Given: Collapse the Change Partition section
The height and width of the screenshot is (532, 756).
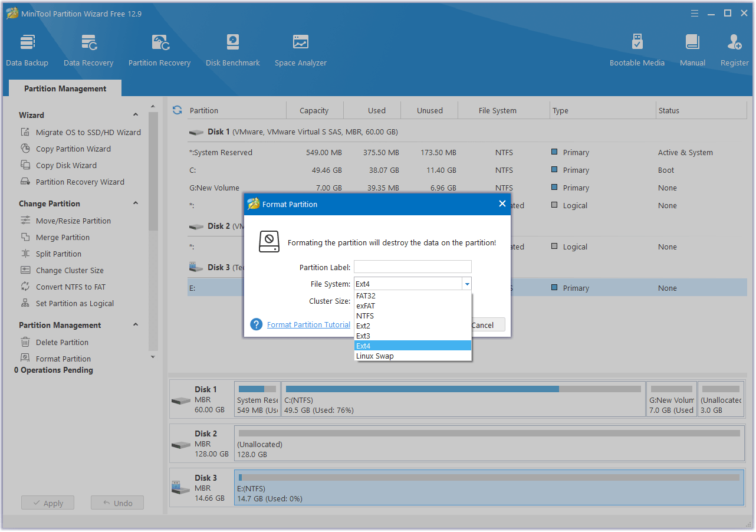Looking at the screenshot, I should pyautogui.click(x=136, y=203).
